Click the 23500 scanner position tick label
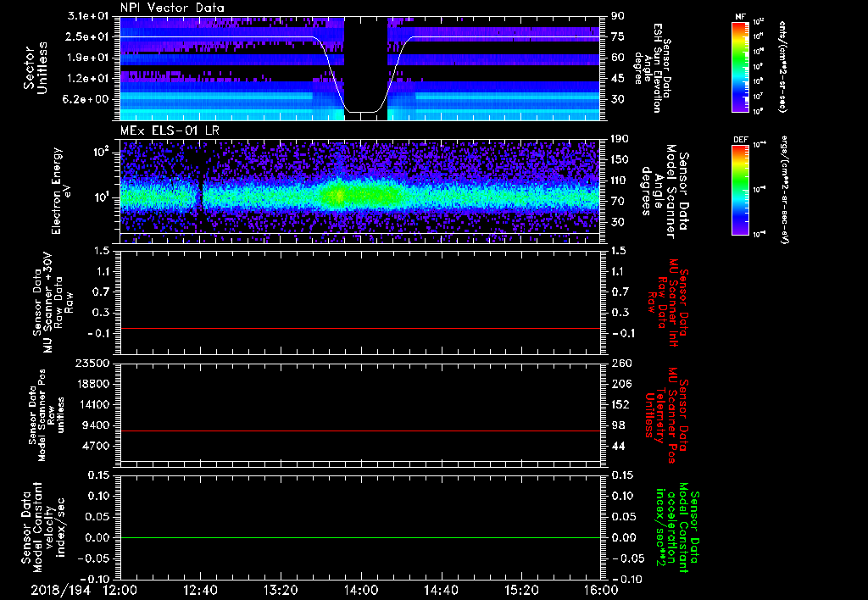Viewport: 868px width, 600px height. (x=93, y=363)
